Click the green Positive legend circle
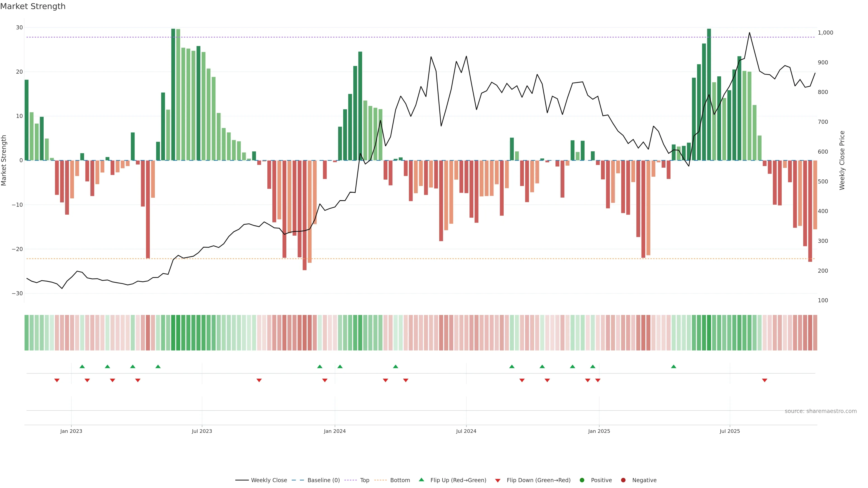The width and height of the screenshot is (868, 488). [x=582, y=480]
